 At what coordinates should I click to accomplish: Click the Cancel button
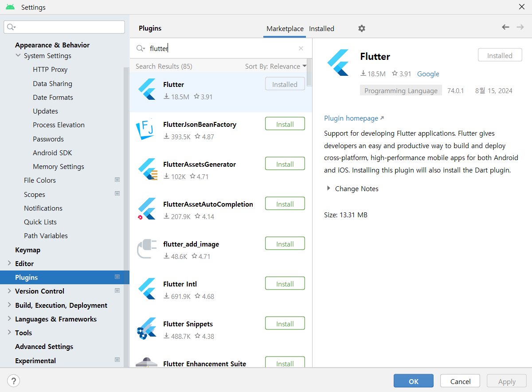click(460, 381)
